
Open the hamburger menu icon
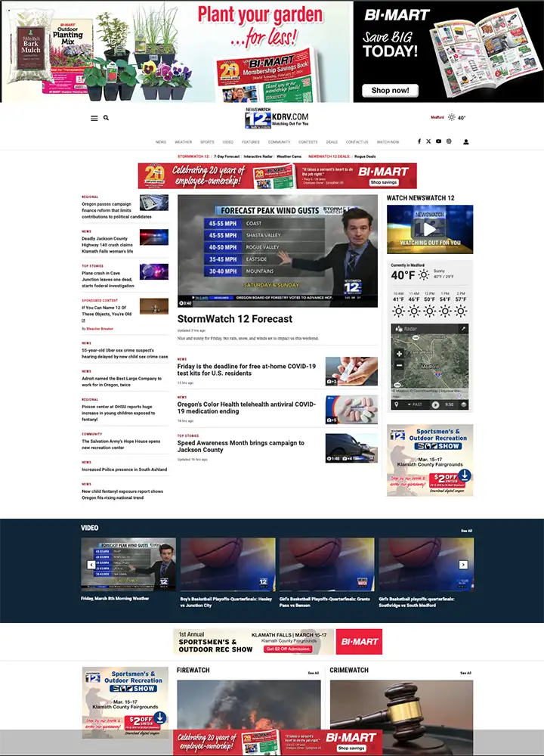[x=94, y=118]
